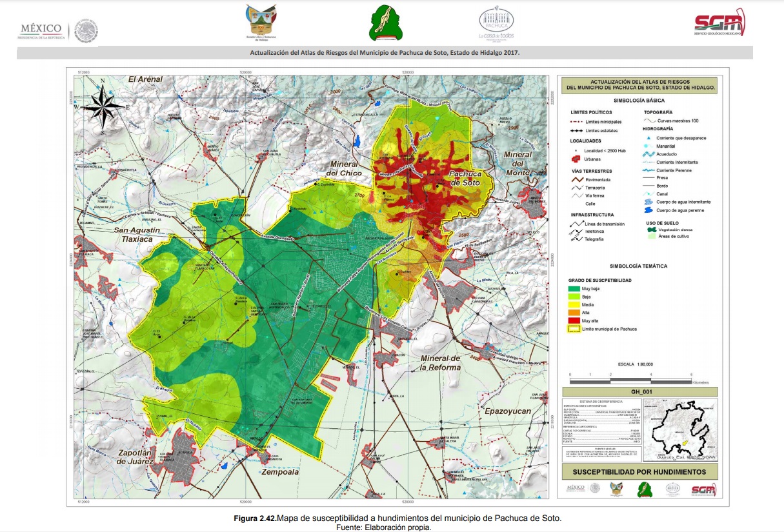Select the 'Muy alta' red susceptibility swatch
The height and width of the screenshot is (532, 784).
click(x=574, y=320)
